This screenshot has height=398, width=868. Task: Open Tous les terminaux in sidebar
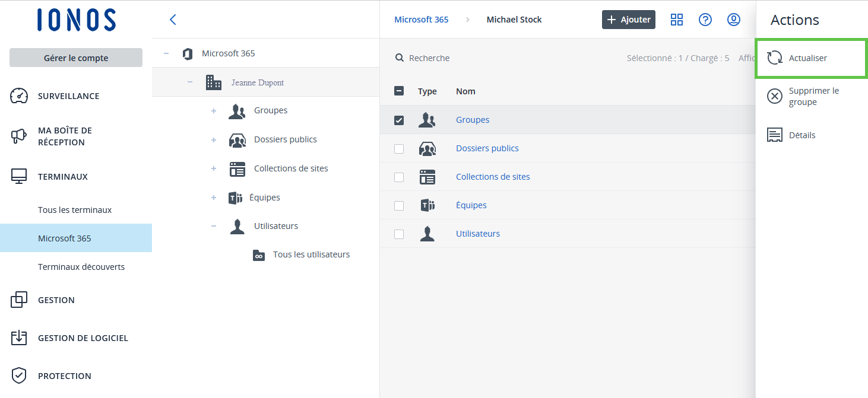(75, 210)
